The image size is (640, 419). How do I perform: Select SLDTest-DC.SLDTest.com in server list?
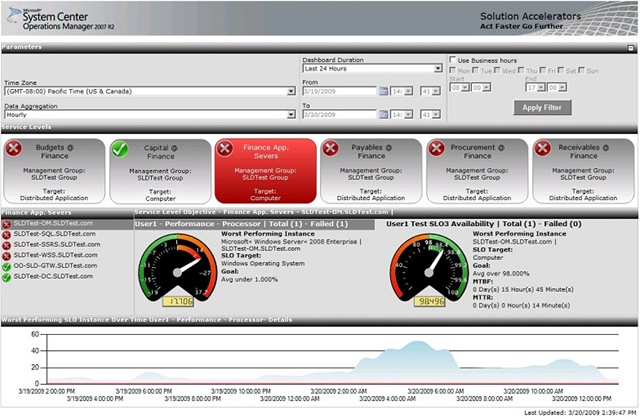click(x=52, y=277)
